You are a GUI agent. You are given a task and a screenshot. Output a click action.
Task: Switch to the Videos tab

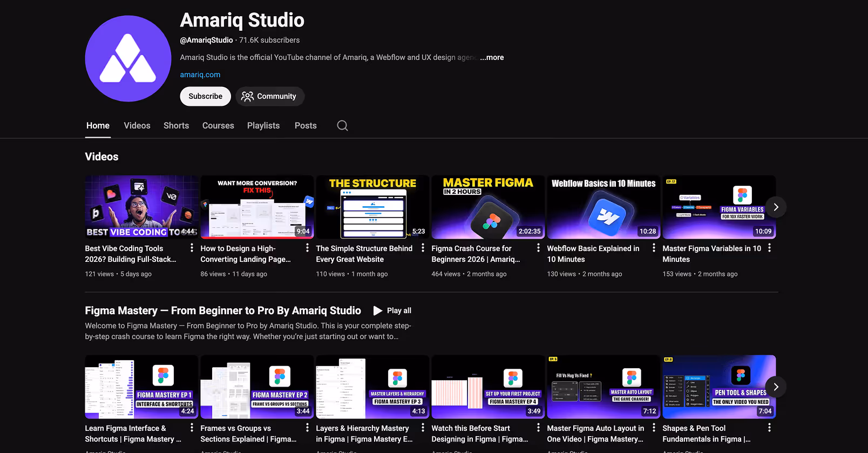pos(137,125)
